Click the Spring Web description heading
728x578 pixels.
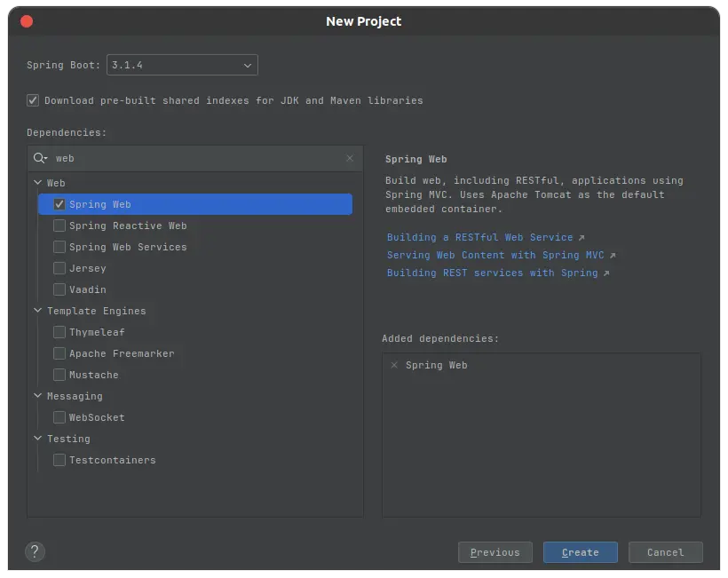[x=416, y=159]
